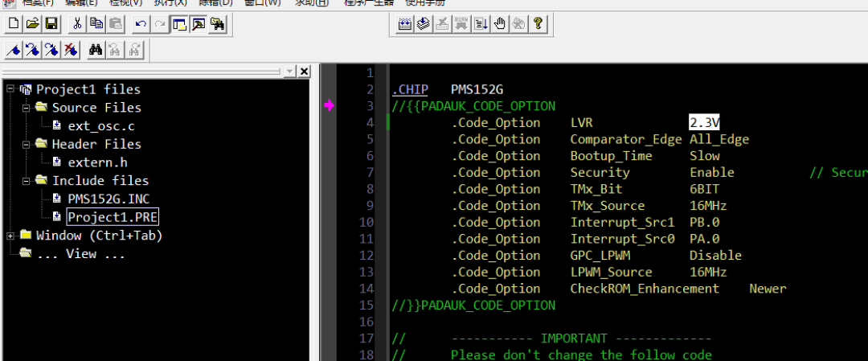Select extern.h in Header Files
Screen dimensions: 868x361
[x=97, y=162]
